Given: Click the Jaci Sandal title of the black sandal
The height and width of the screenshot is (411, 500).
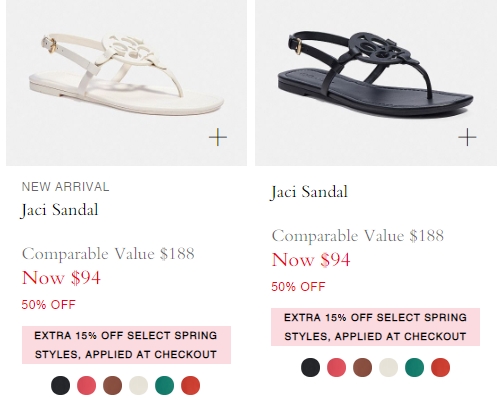Looking at the screenshot, I should click(309, 192).
